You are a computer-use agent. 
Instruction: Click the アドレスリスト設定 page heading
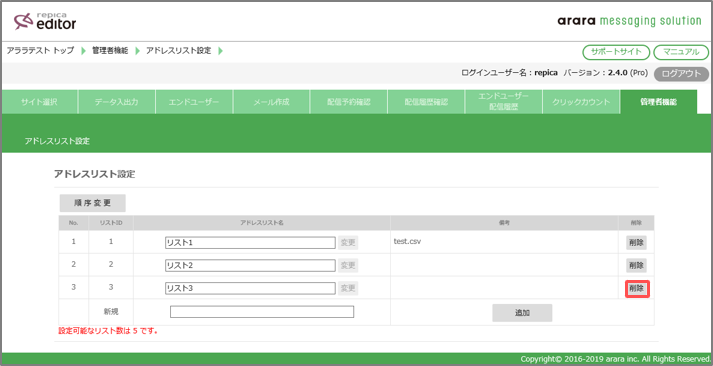point(95,174)
